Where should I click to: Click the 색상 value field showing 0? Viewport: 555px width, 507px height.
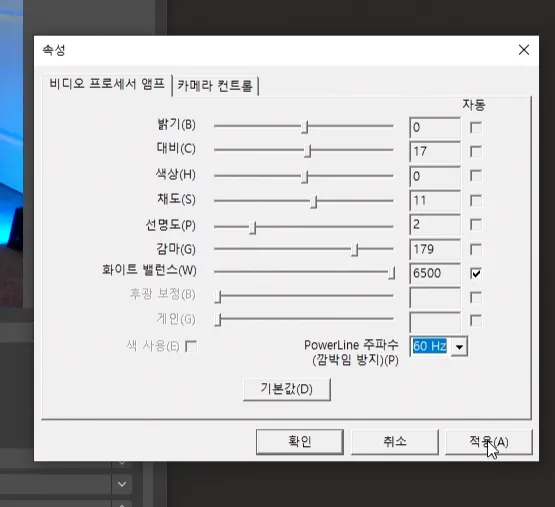(435, 176)
